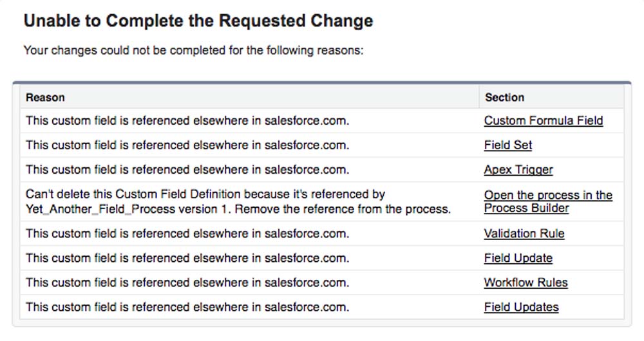This screenshot has width=644, height=341.
Task: Select the reason text in the Field Set row
Action: pos(187,145)
